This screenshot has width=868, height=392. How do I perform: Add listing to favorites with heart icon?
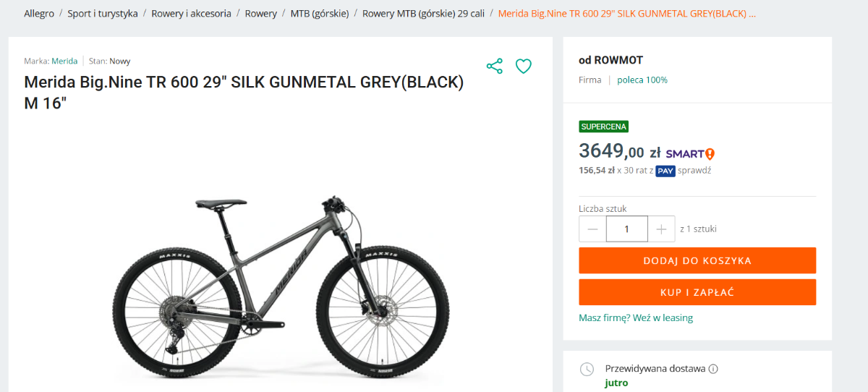pyautogui.click(x=524, y=67)
